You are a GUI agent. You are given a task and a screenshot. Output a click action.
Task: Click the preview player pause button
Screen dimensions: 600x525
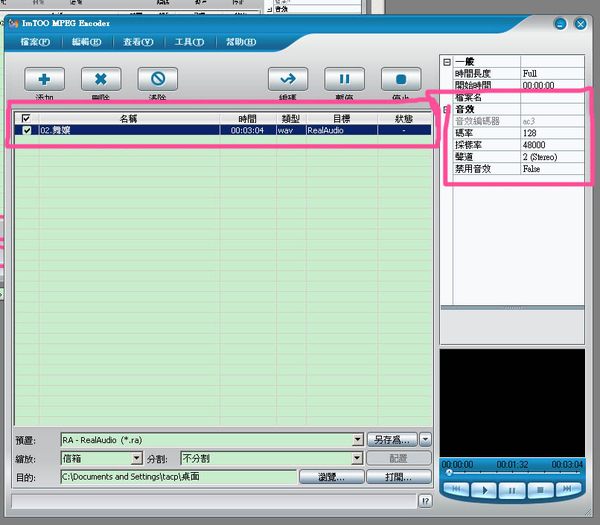(512, 490)
